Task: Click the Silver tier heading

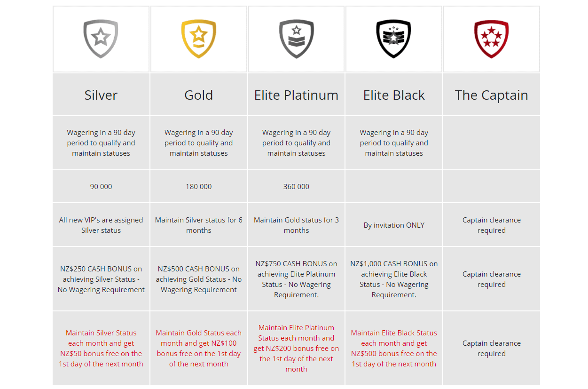Action: (101, 95)
